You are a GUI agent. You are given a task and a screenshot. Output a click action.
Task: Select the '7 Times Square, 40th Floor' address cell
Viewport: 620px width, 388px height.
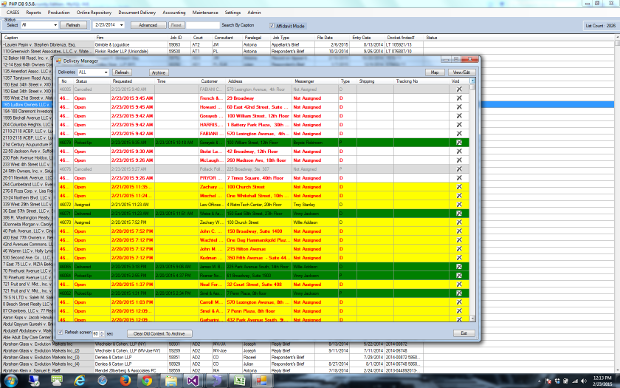tap(258, 178)
